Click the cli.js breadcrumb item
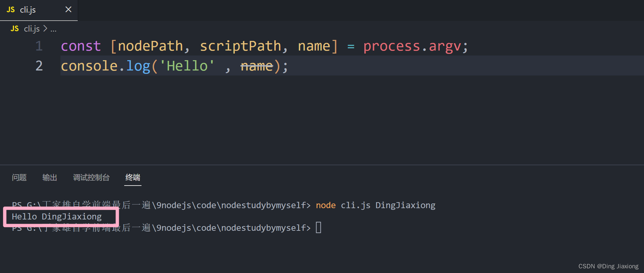Screen dimensions: 644x273 [x=32, y=29]
